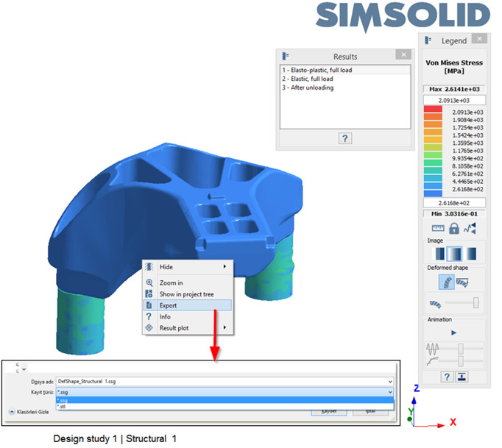Adjust the slider next to the curve icon
Screen dimensions: 502x448
coord(462,361)
